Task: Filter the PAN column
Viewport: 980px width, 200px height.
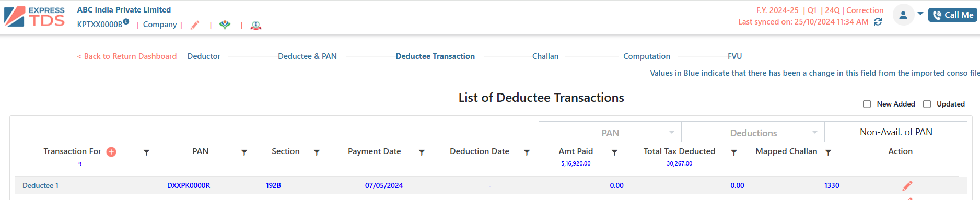Action: coord(244,152)
